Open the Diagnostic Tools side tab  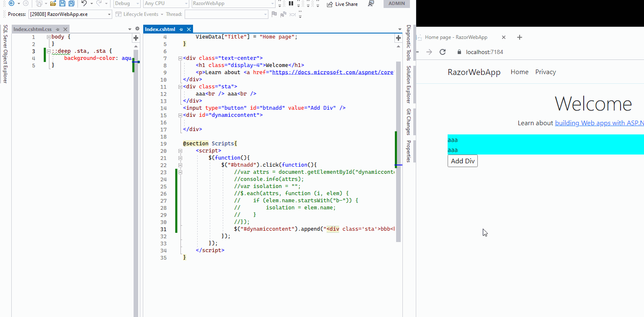click(408, 43)
